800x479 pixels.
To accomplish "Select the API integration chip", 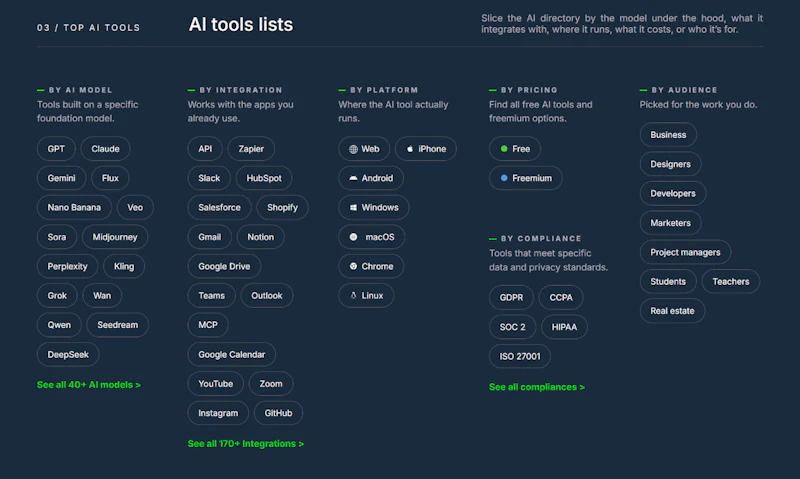I will click(x=205, y=149).
